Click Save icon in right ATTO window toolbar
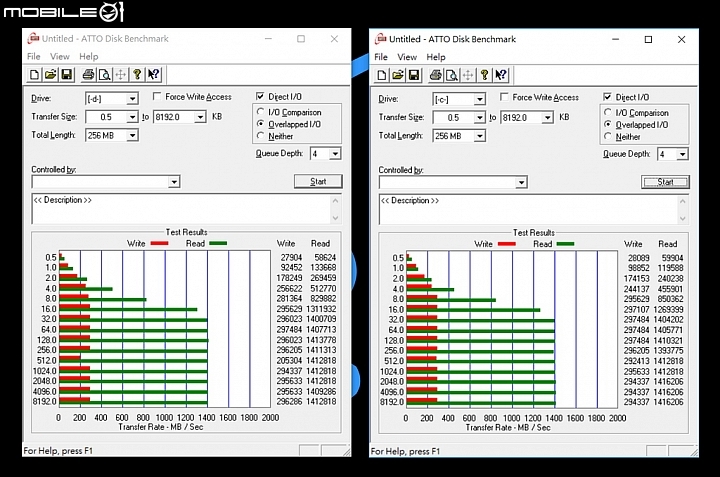This screenshot has height=477, width=720. (414, 75)
